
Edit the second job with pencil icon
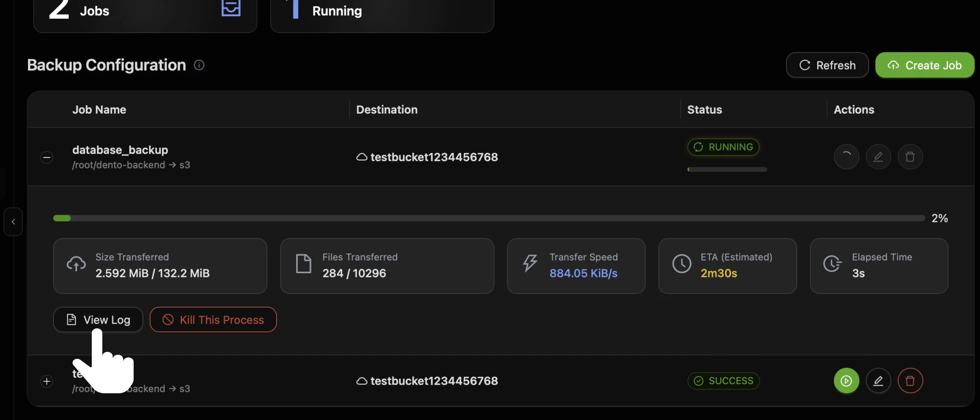pos(878,381)
